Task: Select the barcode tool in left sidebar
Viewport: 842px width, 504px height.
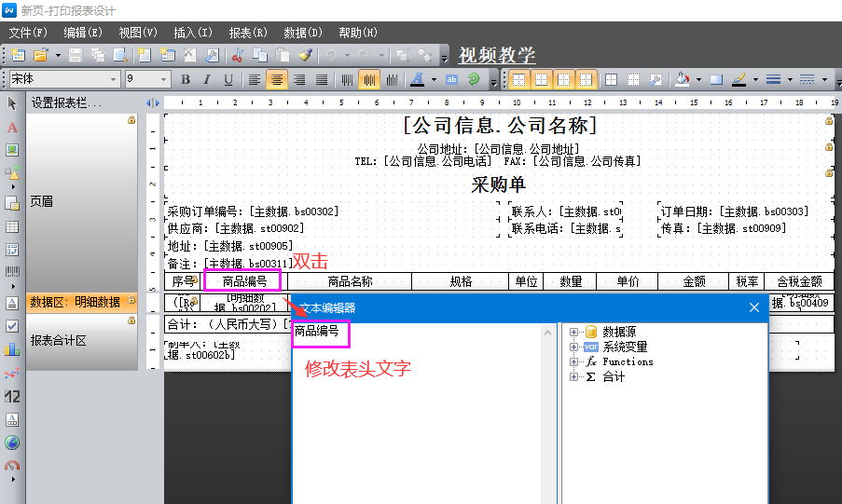Action: [x=12, y=272]
